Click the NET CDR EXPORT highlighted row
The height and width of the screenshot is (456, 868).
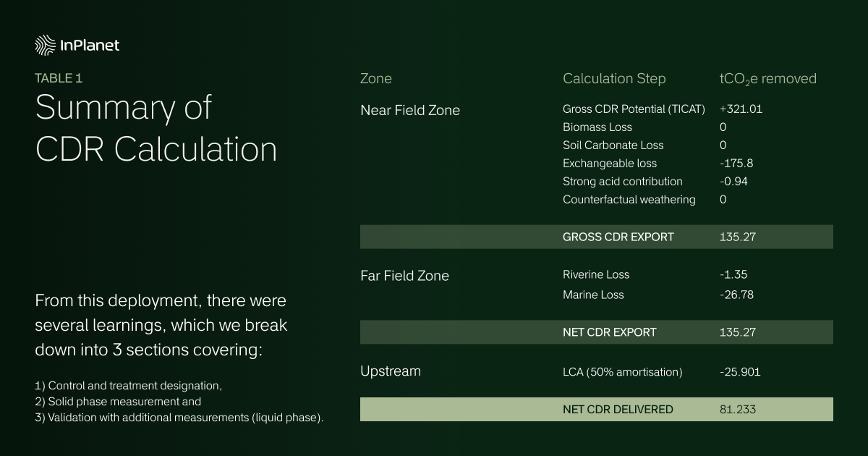point(597,332)
